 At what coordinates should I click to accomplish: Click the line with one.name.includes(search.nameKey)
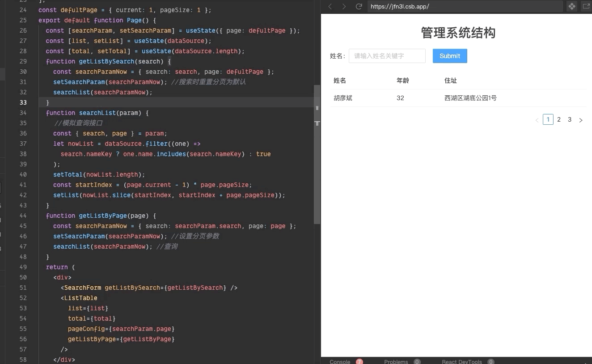tap(166, 154)
